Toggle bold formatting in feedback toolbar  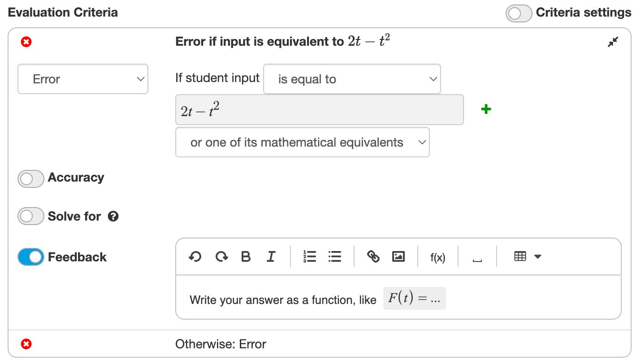point(246,257)
